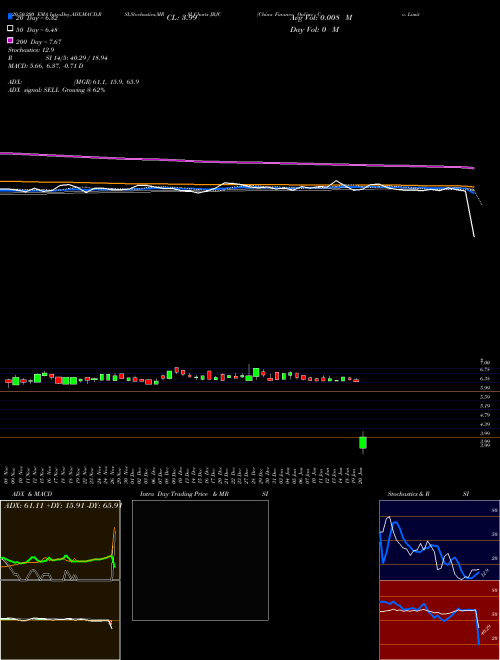Click the ADX chart in the brown panel
Image resolution: width=500 pixels, height=660 pixels.
(x=60, y=540)
